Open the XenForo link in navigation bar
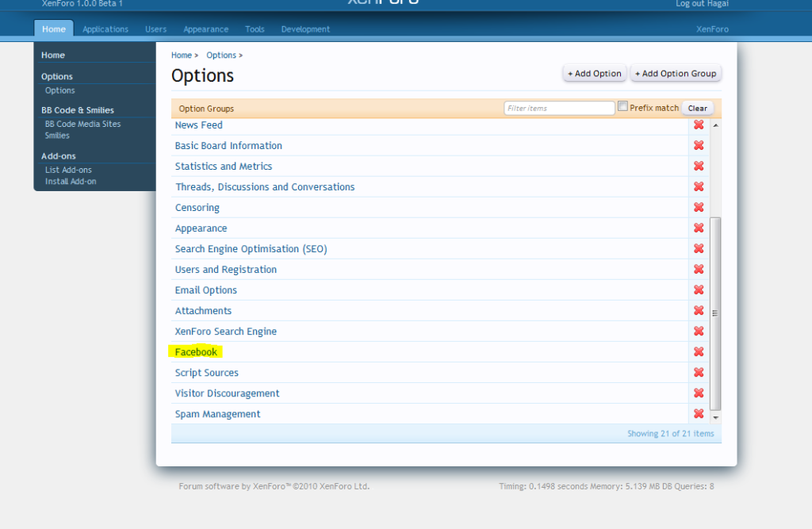812x529 pixels. 712,29
